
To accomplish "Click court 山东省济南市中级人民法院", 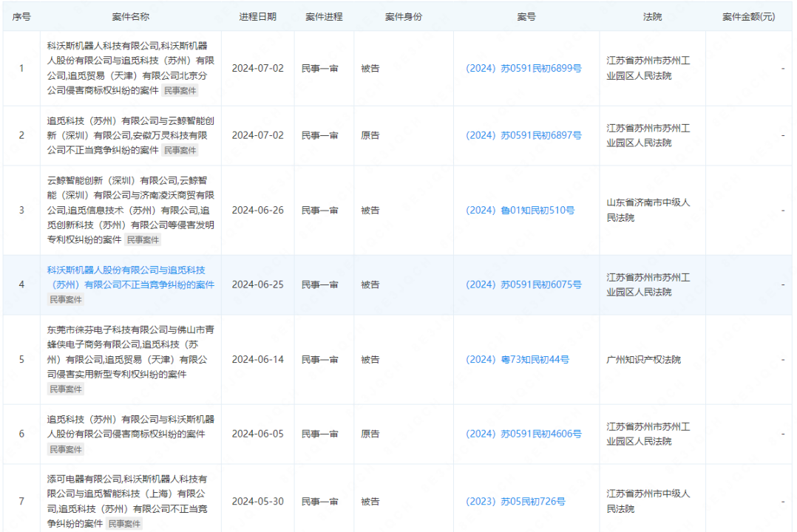I will (x=648, y=211).
